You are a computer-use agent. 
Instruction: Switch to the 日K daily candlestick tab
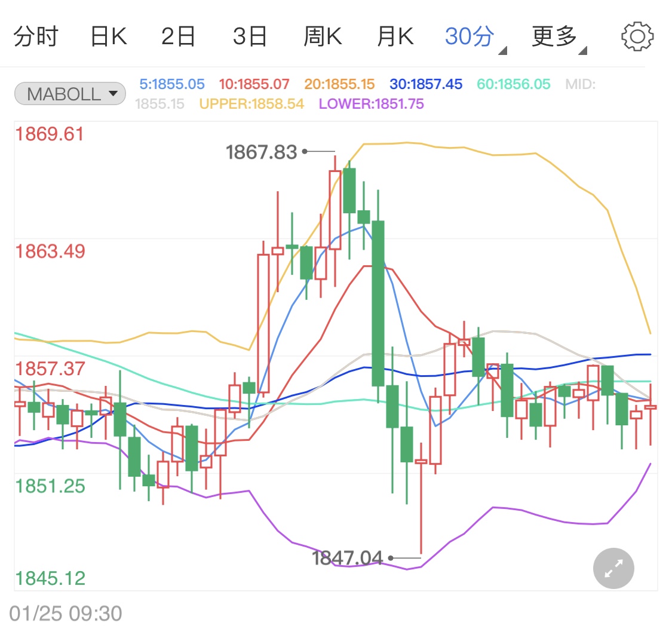point(109,36)
